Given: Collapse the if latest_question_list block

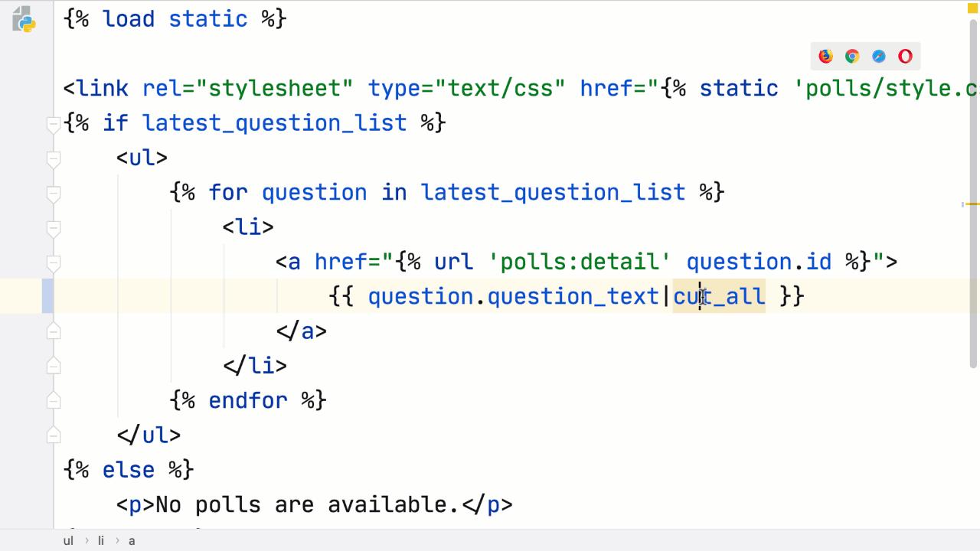Looking at the screenshot, I should 53,125.
